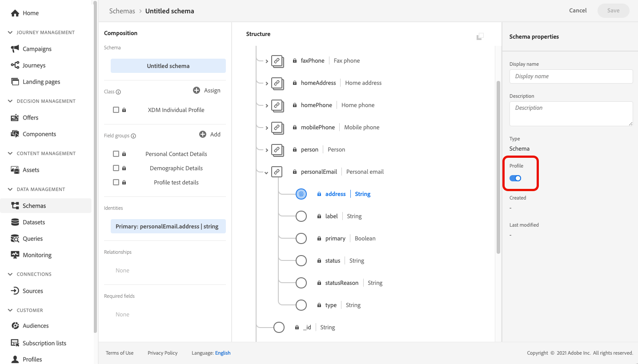Click the Structure panel vertical scrollbar
The image size is (638, 364).
coord(498,167)
